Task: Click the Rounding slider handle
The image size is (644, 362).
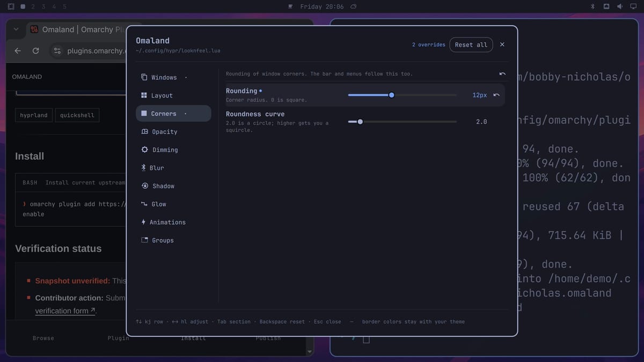Action: click(391, 95)
